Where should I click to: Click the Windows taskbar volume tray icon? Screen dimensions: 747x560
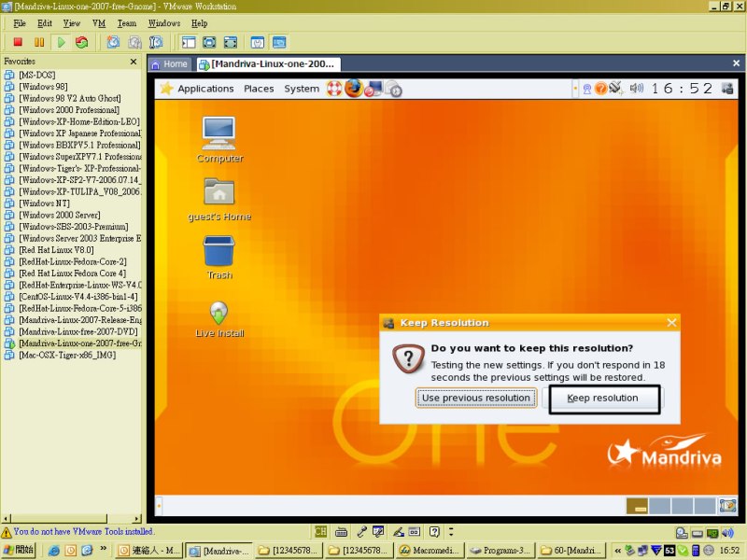(727, 533)
